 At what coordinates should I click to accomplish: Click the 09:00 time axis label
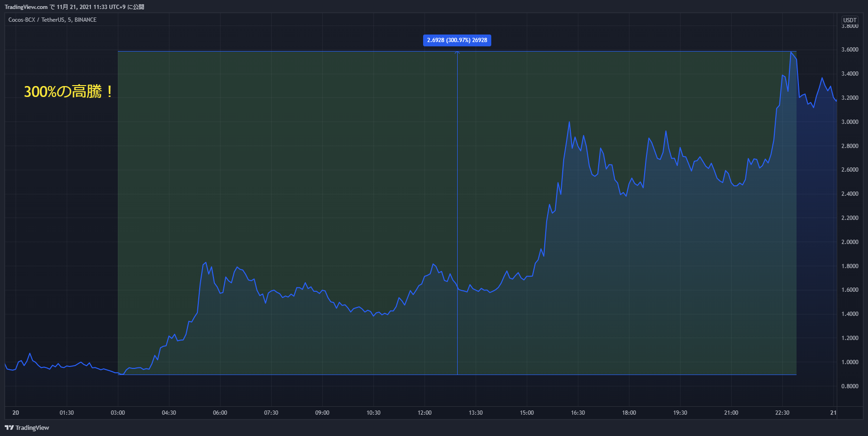(x=322, y=413)
